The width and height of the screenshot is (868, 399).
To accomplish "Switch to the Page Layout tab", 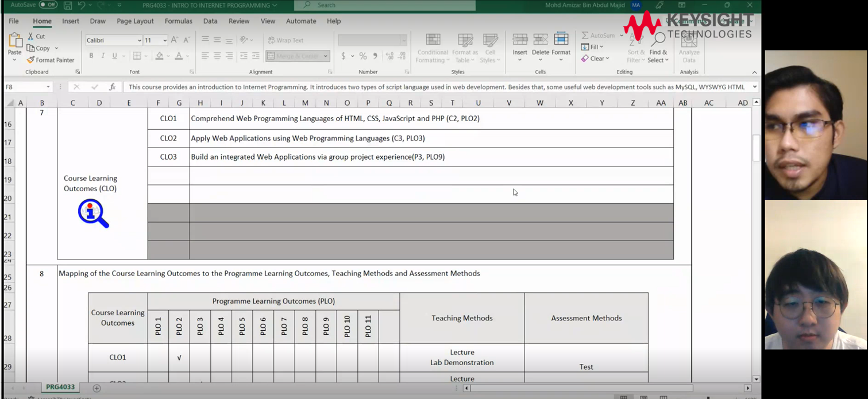I will [x=135, y=21].
